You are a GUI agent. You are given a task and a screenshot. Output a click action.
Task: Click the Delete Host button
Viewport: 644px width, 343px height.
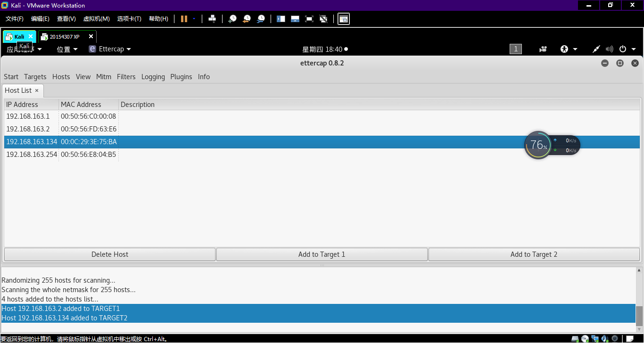pos(110,254)
